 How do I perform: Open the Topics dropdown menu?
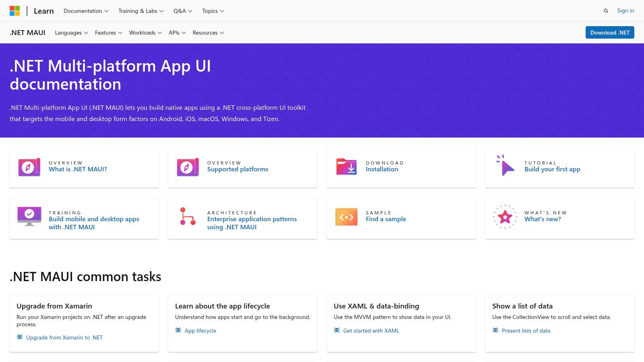213,11
